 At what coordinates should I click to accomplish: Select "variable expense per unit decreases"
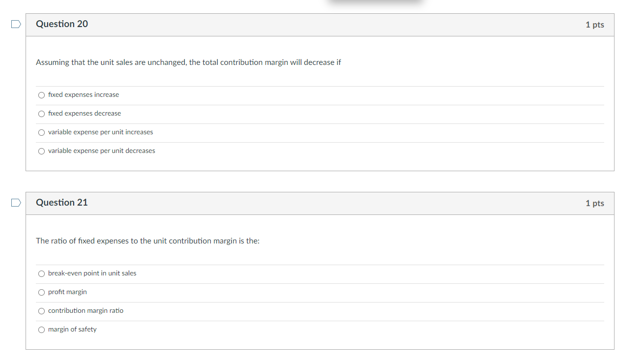point(41,151)
